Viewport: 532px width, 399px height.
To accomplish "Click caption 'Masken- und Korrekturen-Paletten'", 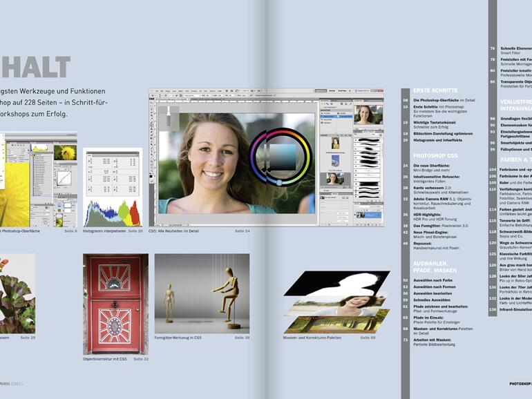I will tap(312, 338).
